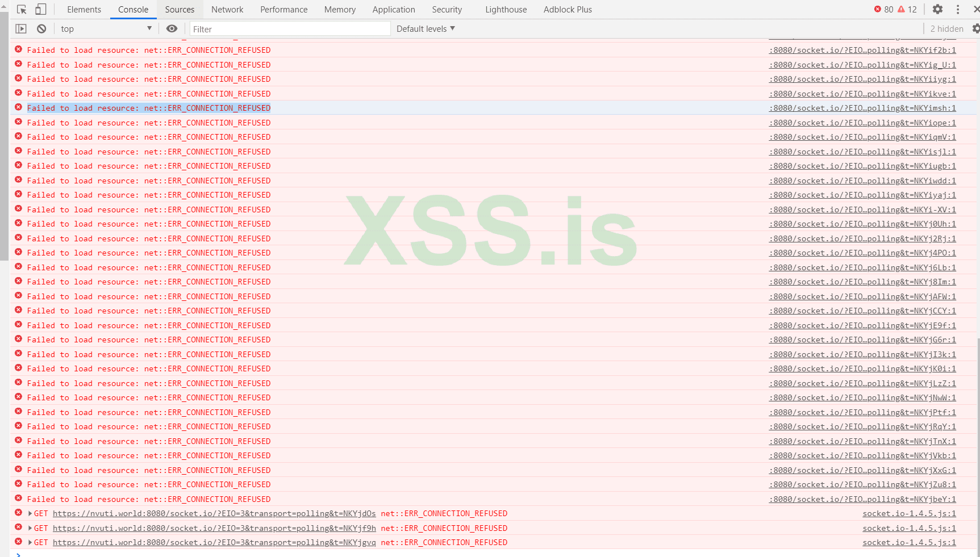The image size is (980, 557).
Task: Open the Lighthouse tab
Action: point(506,10)
